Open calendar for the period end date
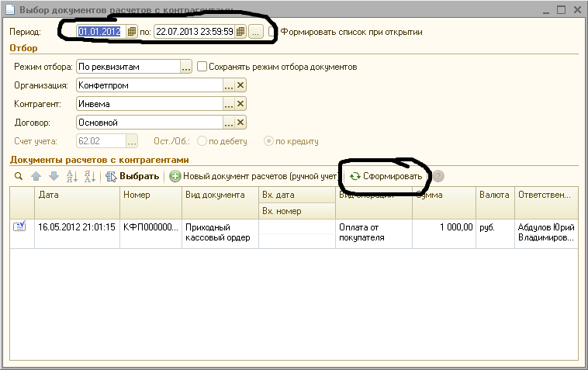The height and width of the screenshot is (370, 588). point(240,32)
